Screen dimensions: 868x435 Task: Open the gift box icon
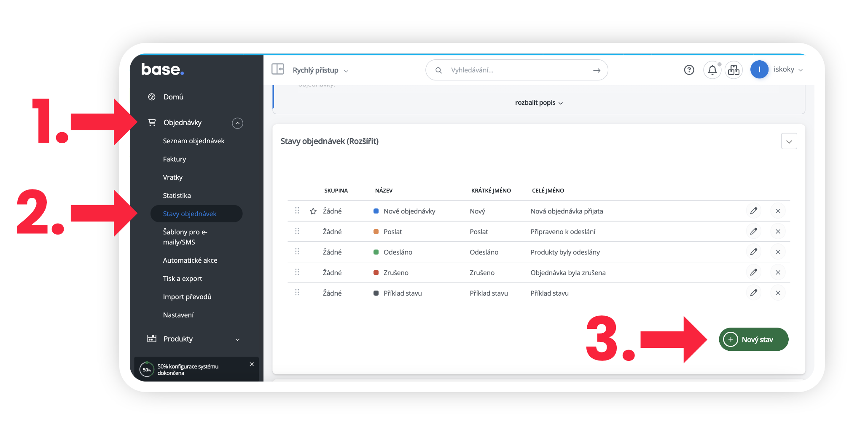coord(734,70)
